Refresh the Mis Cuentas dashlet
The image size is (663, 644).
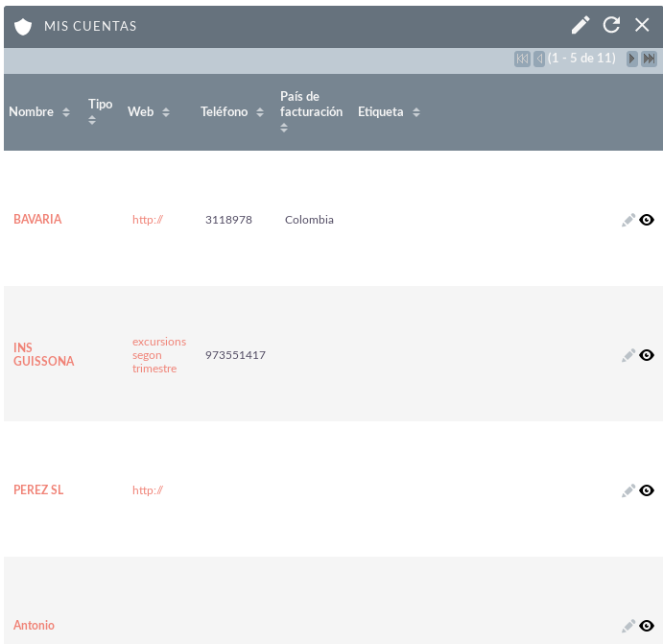(611, 25)
